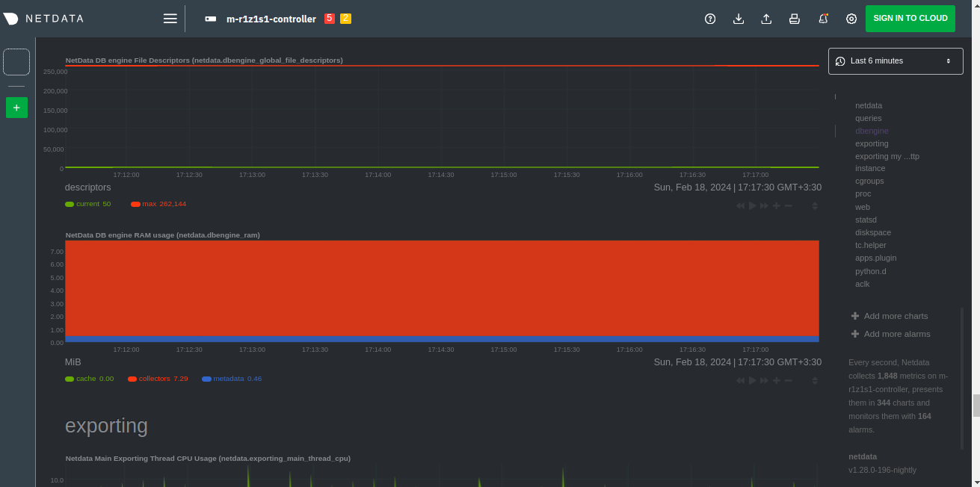The width and height of the screenshot is (980, 487).
Task: Print the dashboard using printer icon
Action: [795, 19]
